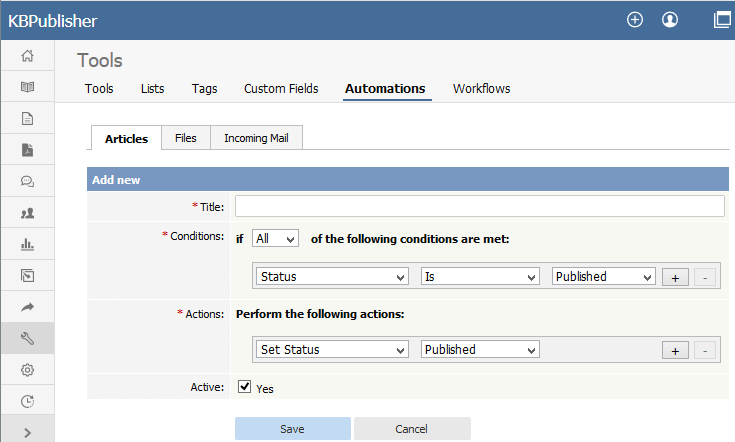735x442 pixels.
Task: Open the Set Status action dropdown
Action: click(x=332, y=350)
